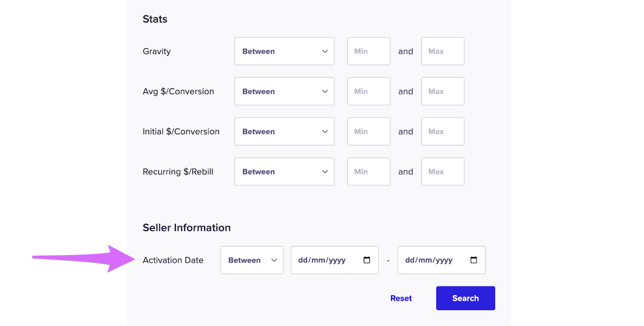
Task: Open the Avg $/Conversion Between dropdown
Action: 284,91
